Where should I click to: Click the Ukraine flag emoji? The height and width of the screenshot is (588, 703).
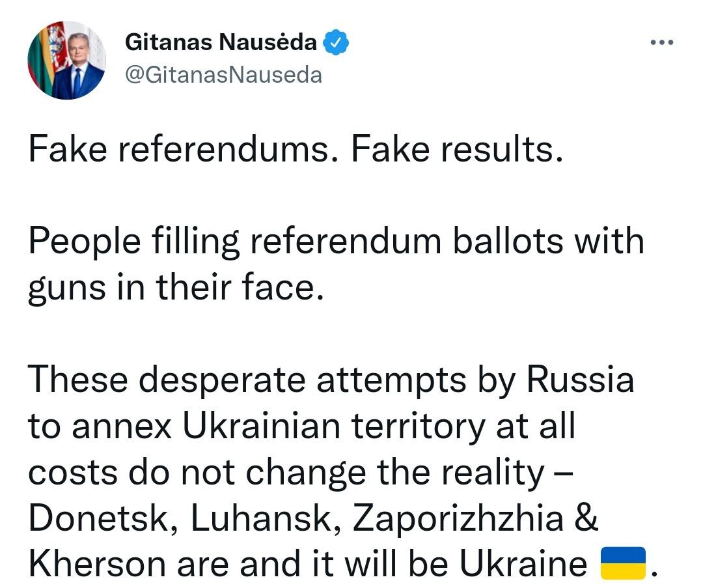click(x=621, y=562)
